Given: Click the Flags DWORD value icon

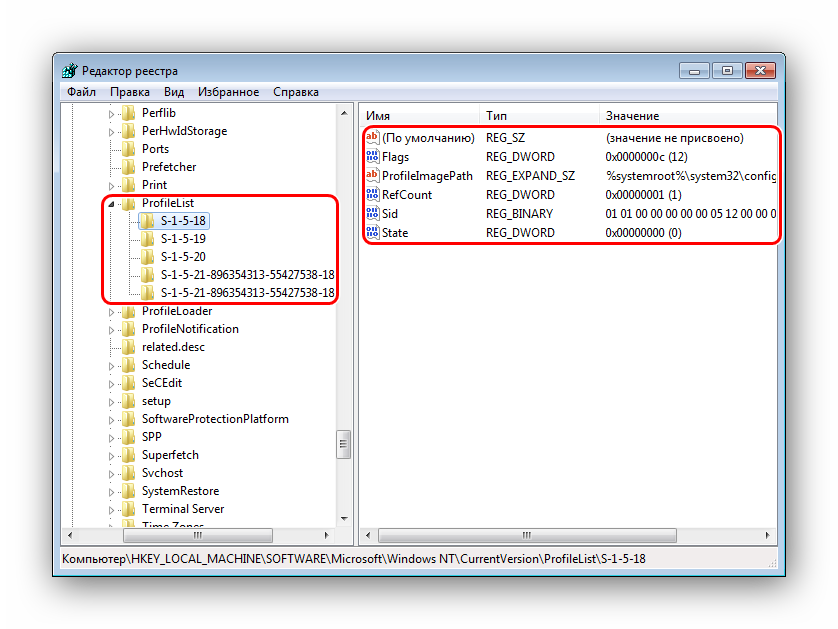Looking at the screenshot, I should tap(373, 157).
